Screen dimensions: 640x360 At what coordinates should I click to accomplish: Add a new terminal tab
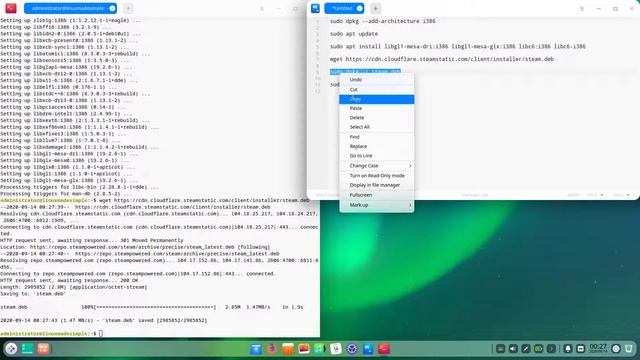pyautogui.click(x=128, y=8)
